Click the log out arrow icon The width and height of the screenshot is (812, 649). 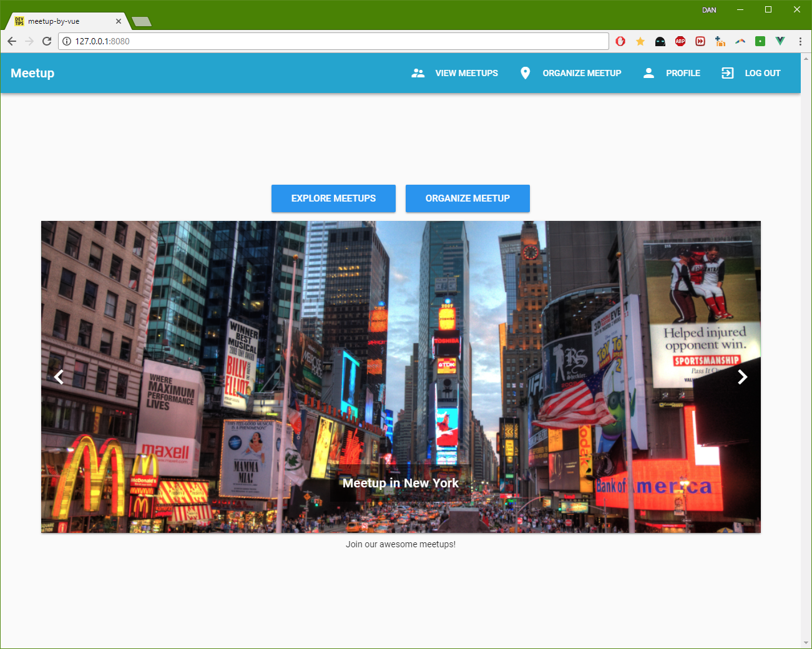coord(728,73)
